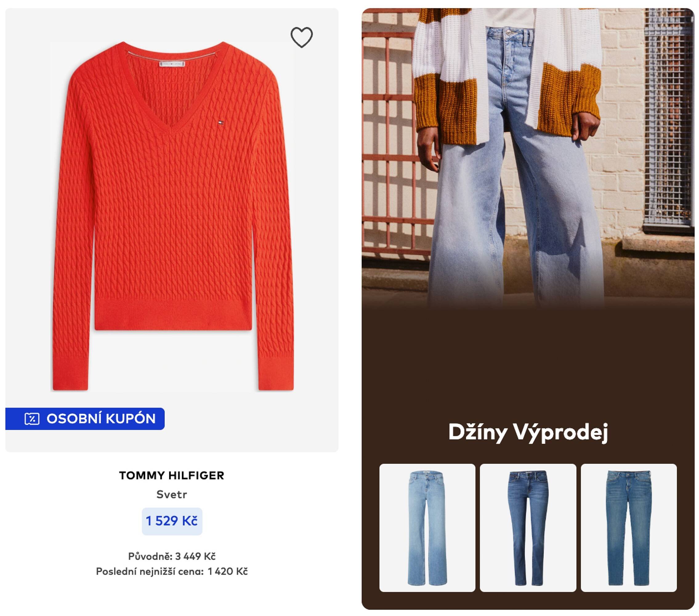This screenshot has width=699, height=616.
Task: Click the Původně: 3 449 Kč original price
Action: [172, 556]
